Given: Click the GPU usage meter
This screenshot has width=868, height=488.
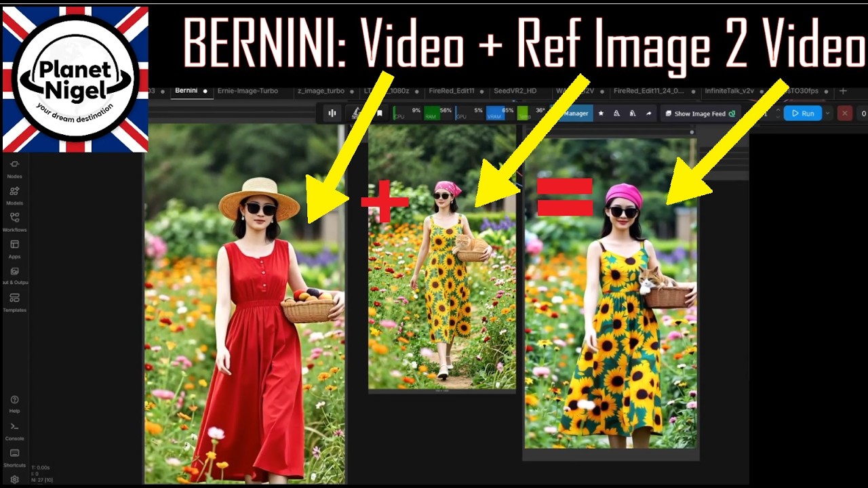Looking at the screenshot, I should 469,113.
